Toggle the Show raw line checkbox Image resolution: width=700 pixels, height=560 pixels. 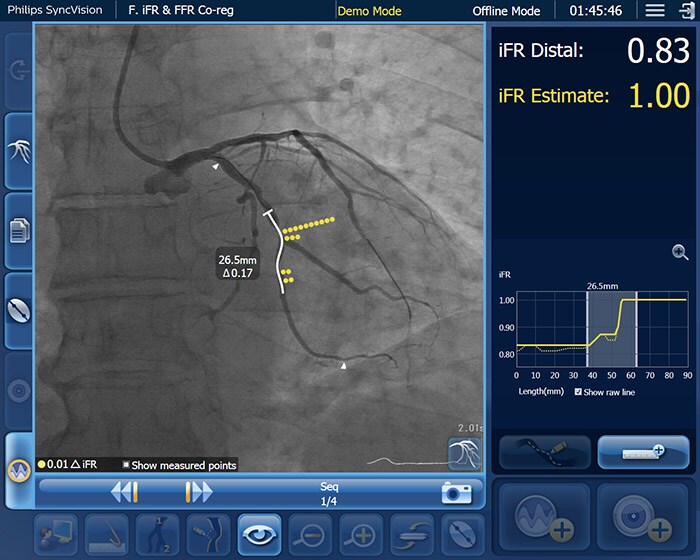coord(580,392)
